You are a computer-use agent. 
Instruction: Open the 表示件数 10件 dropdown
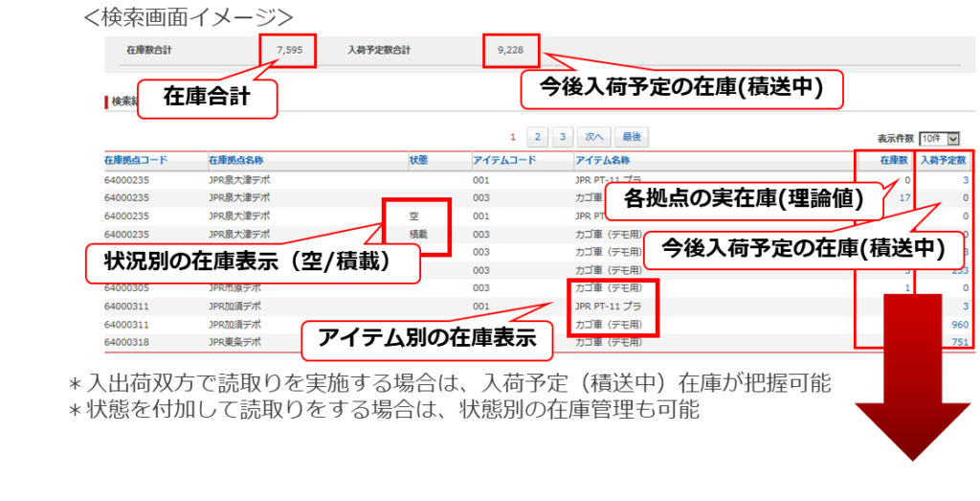tap(939, 139)
